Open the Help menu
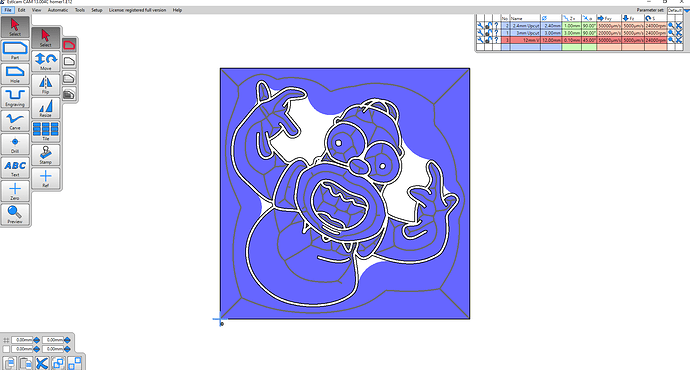Viewport: 690px width, 370px height. (x=177, y=10)
